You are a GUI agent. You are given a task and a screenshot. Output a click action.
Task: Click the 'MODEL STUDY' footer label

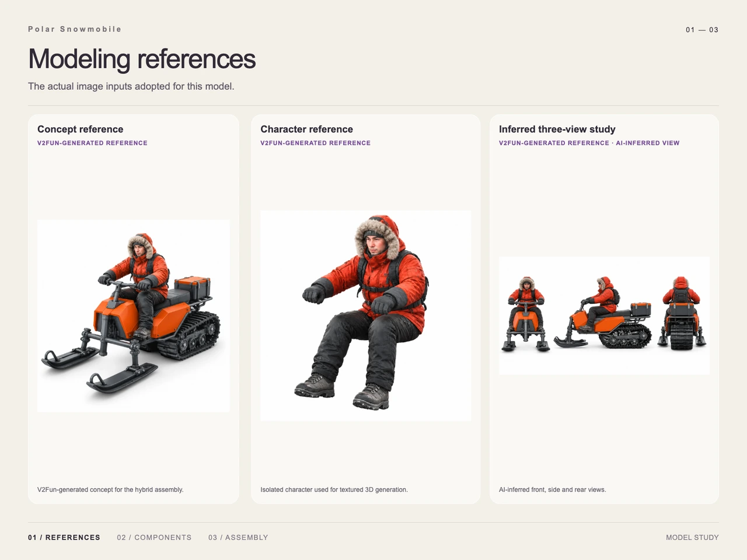(692, 537)
